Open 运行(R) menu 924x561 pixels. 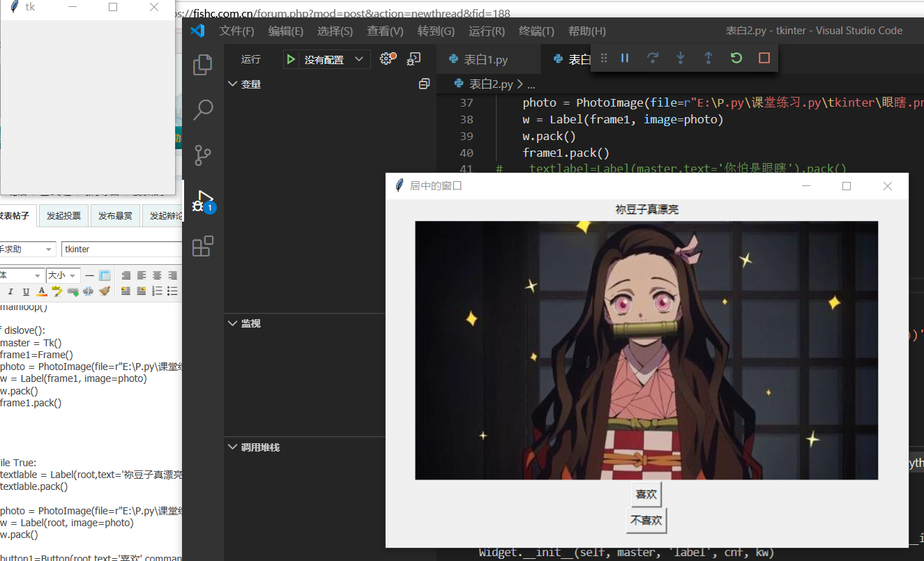click(487, 31)
